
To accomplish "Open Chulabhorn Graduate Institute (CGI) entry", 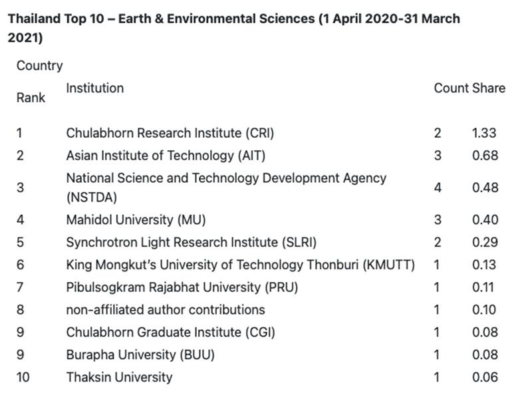I will click(x=170, y=332).
